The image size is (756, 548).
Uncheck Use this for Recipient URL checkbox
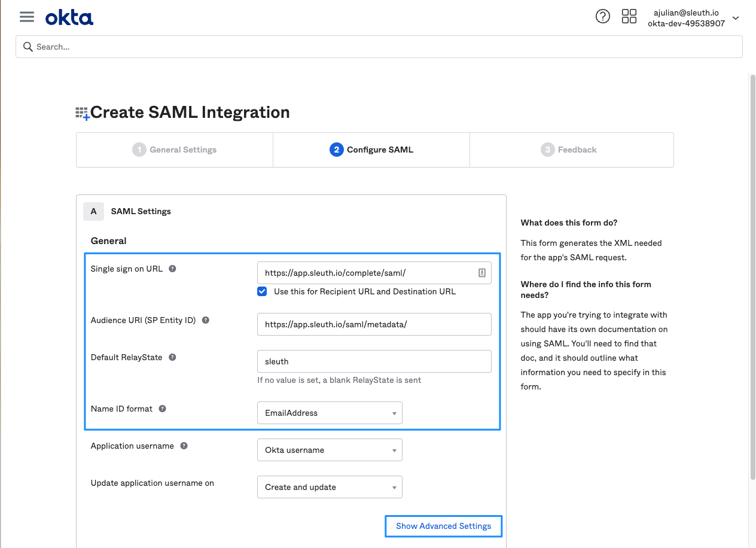pyautogui.click(x=262, y=291)
